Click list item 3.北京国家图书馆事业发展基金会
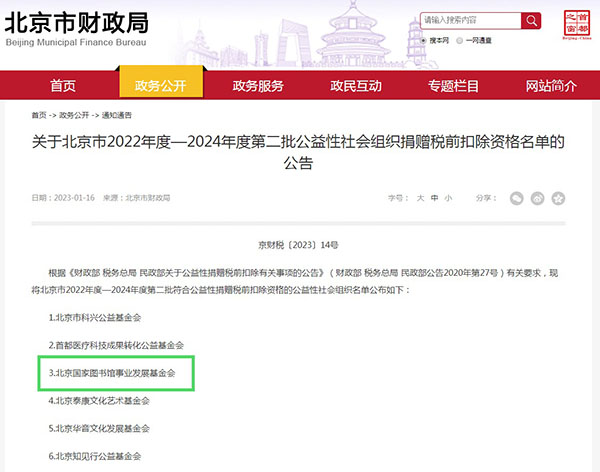Image resolution: width=600 pixels, height=472 pixels. [112, 373]
